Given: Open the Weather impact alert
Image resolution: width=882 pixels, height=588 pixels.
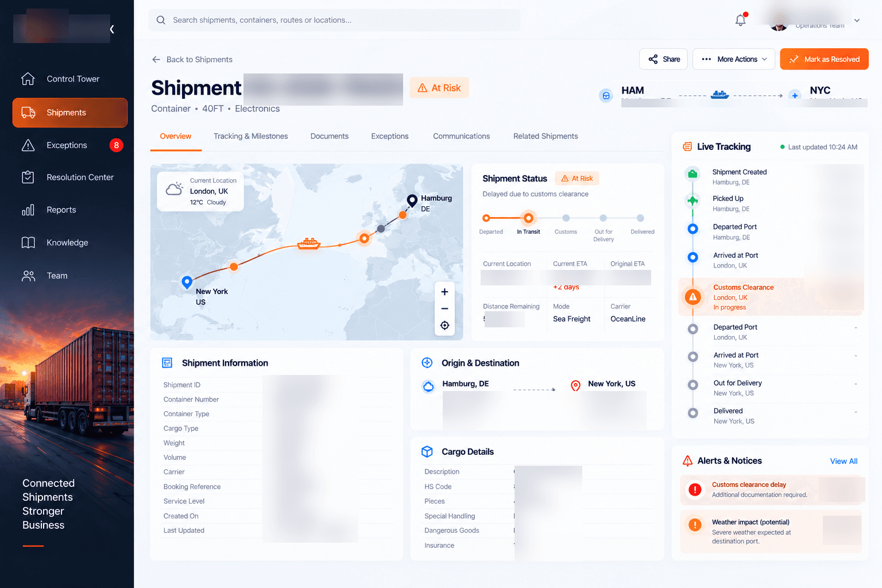Looking at the screenshot, I should 771,531.
